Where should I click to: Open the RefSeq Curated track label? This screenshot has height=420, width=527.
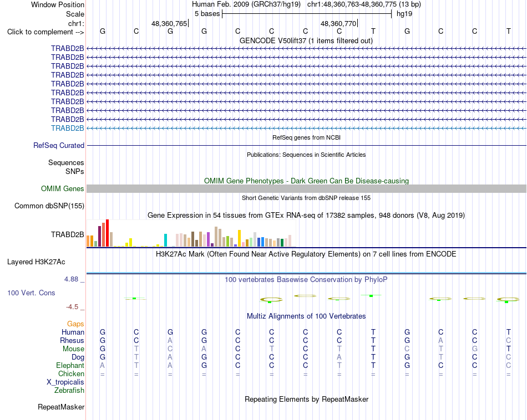pyautogui.click(x=59, y=145)
